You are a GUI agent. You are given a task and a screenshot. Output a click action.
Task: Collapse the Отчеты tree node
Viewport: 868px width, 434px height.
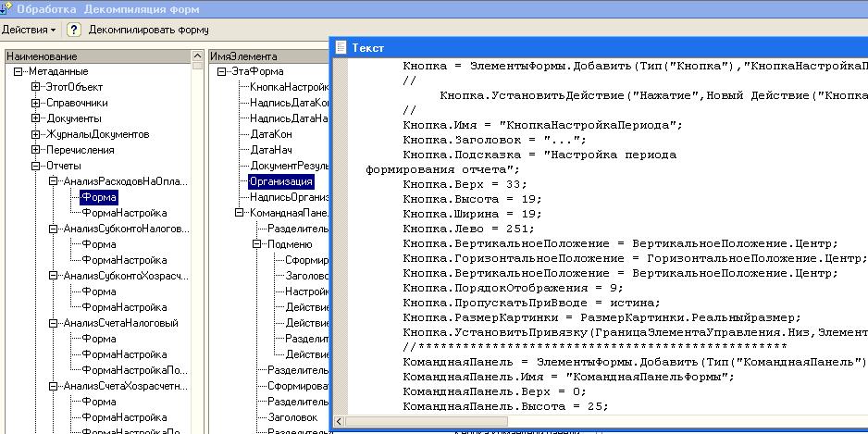click(x=36, y=166)
